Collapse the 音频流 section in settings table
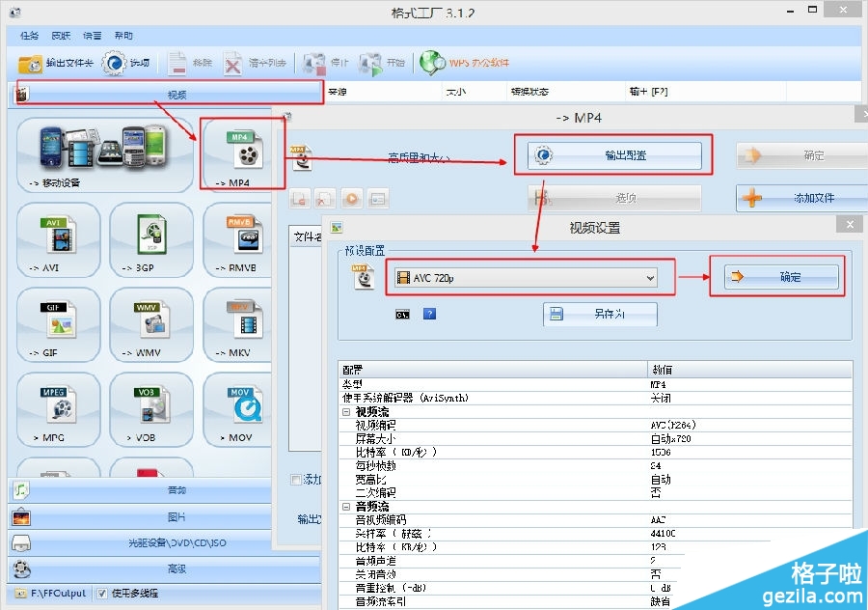Viewport: 868px width, 610px height. 346,507
